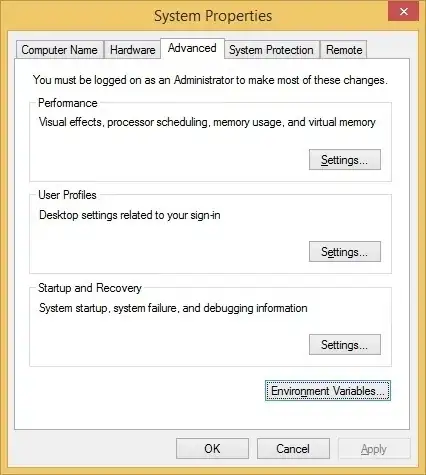Open User Profiles Settings button
The image size is (426, 475).
pos(345,252)
